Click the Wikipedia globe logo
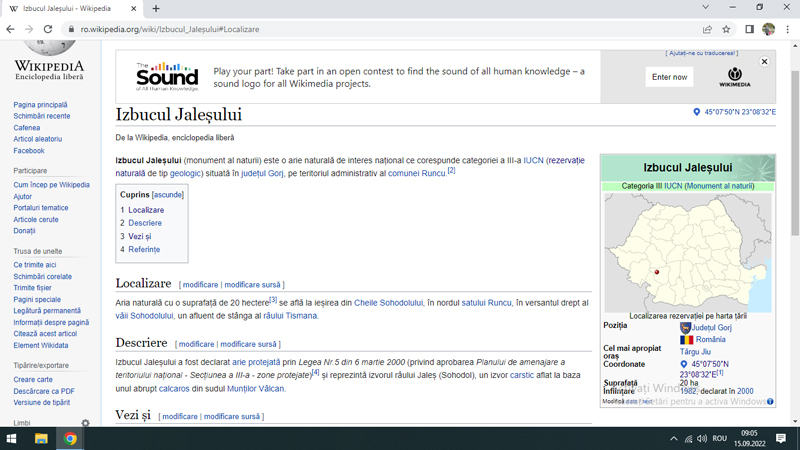Viewport: 800px width, 450px height. point(48,44)
